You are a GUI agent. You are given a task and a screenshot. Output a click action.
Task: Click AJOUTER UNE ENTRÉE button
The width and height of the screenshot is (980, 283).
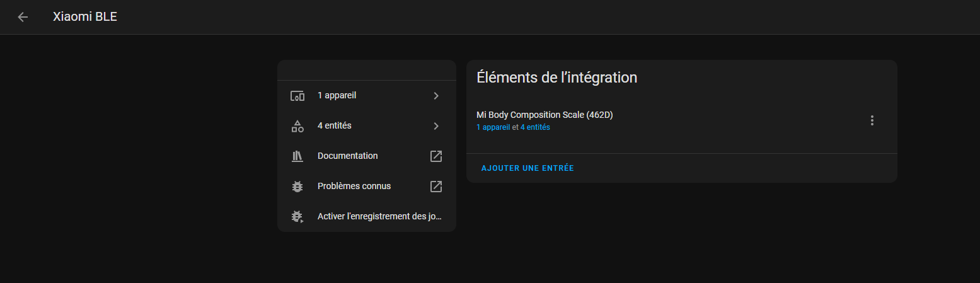click(x=527, y=168)
